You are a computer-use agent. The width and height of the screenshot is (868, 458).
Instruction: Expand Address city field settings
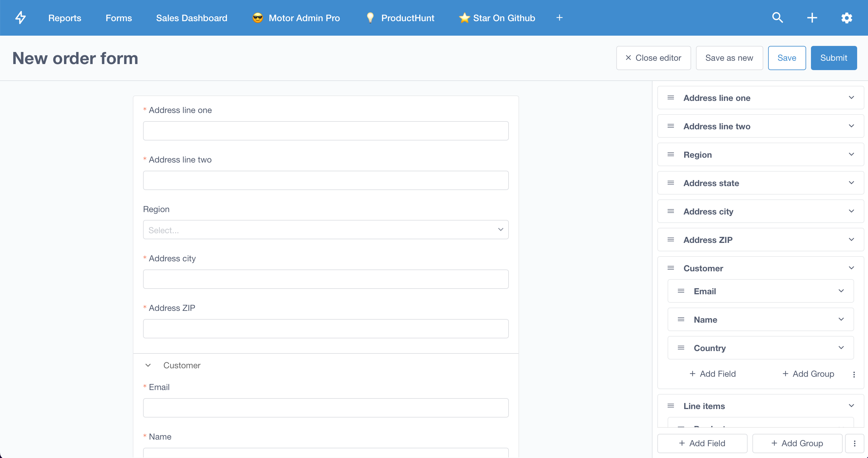851,211
